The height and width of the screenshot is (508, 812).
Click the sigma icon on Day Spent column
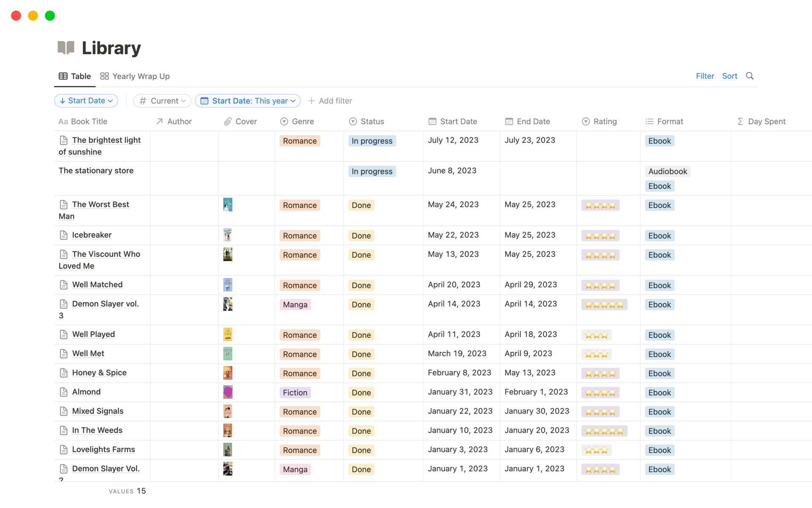(740, 121)
